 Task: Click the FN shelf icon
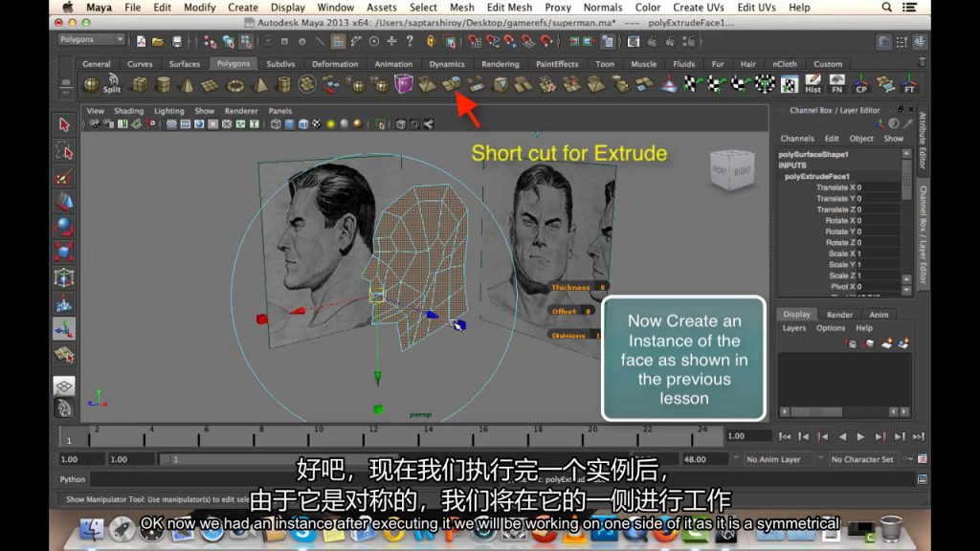click(x=836, y=84)
